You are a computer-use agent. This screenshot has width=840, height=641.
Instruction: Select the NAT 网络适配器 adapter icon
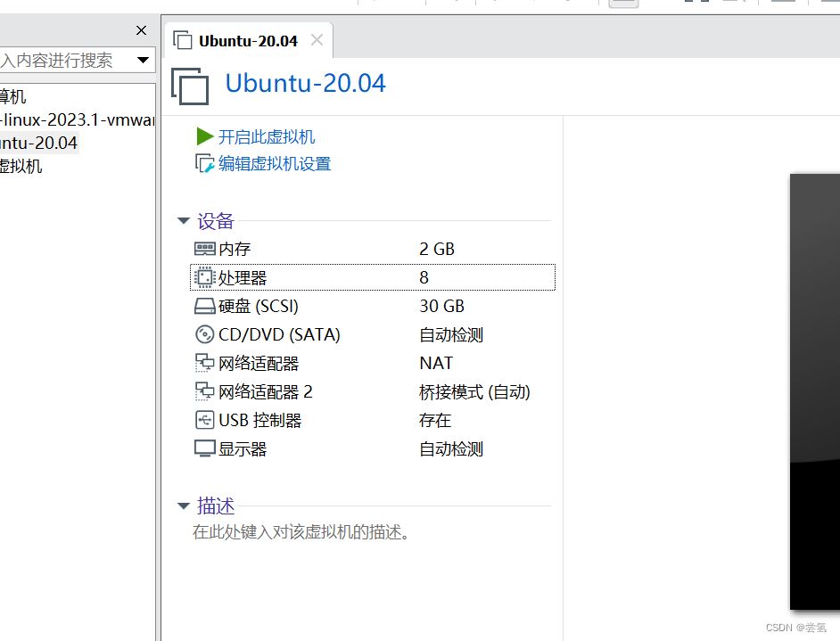pyautogui.click(x=203, y=363)
